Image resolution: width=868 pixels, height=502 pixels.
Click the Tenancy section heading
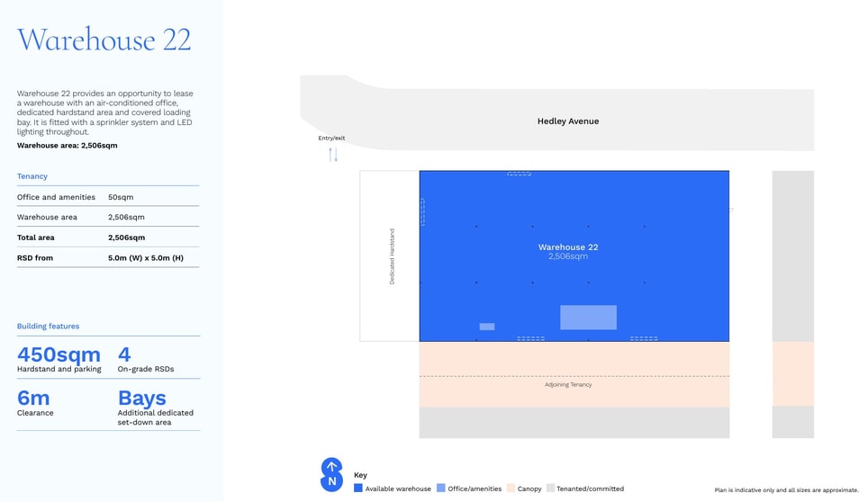click(32, 176)
